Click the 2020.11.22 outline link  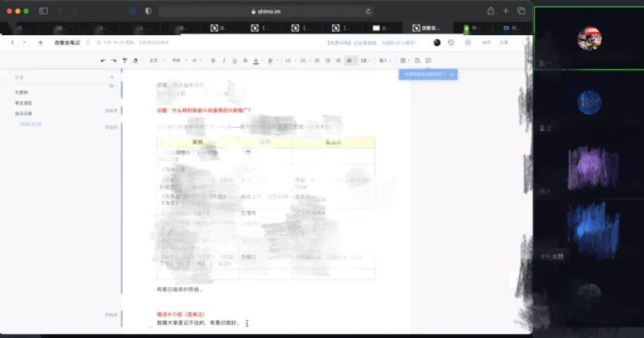30,124
